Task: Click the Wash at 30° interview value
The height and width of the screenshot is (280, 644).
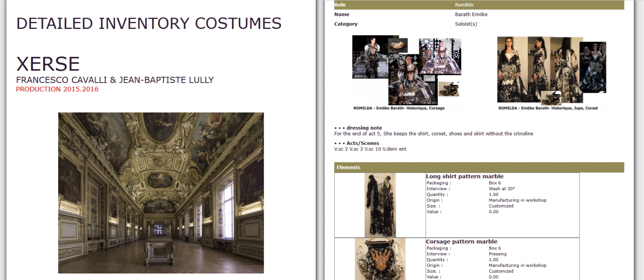Action: point(502,189)
